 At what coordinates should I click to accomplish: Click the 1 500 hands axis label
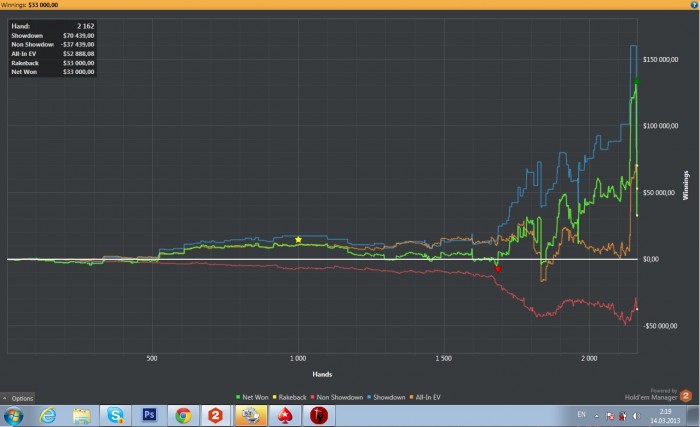[443, 359]
